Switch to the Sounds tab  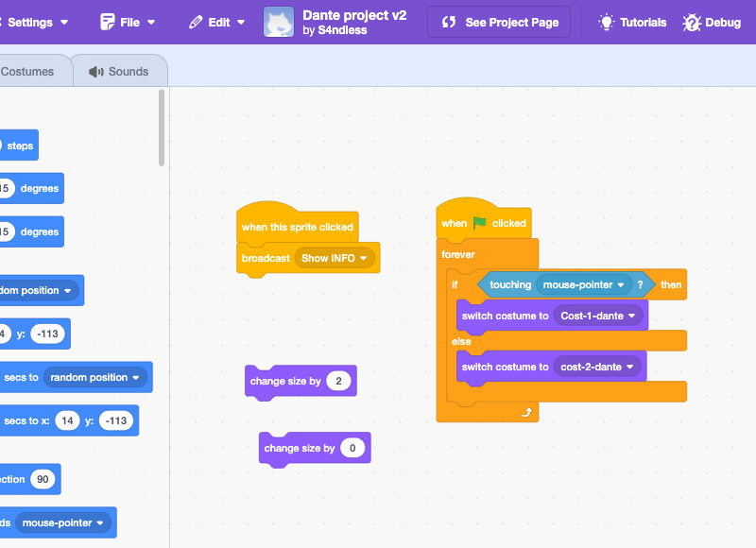pos(119,71)
